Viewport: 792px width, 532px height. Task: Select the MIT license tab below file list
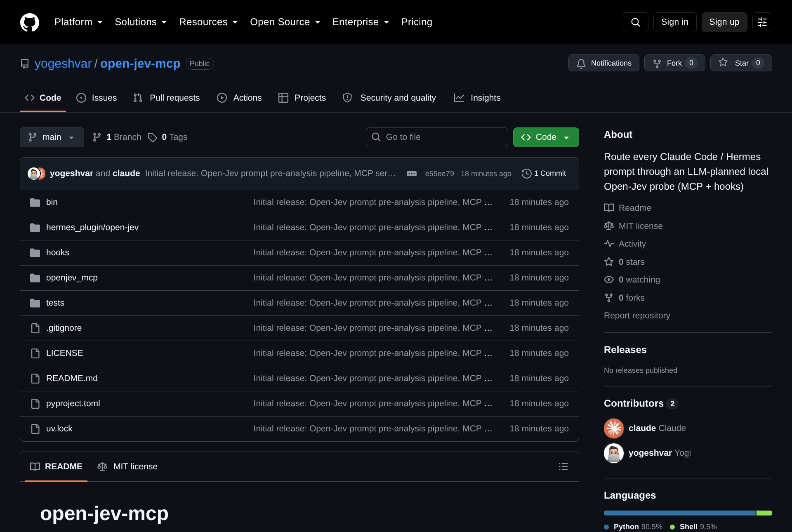(x=127, y=466)
